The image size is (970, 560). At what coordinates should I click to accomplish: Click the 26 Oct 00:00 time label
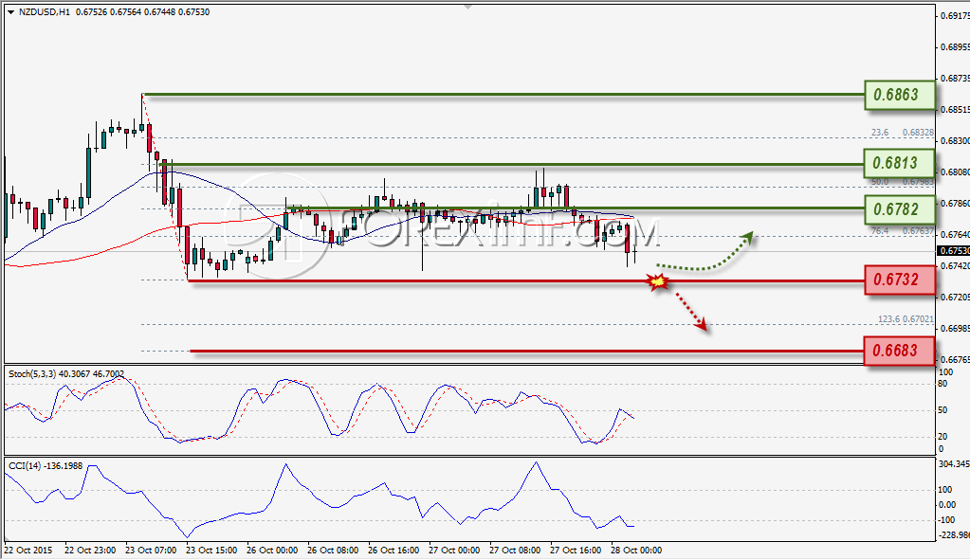coord(271,551)
